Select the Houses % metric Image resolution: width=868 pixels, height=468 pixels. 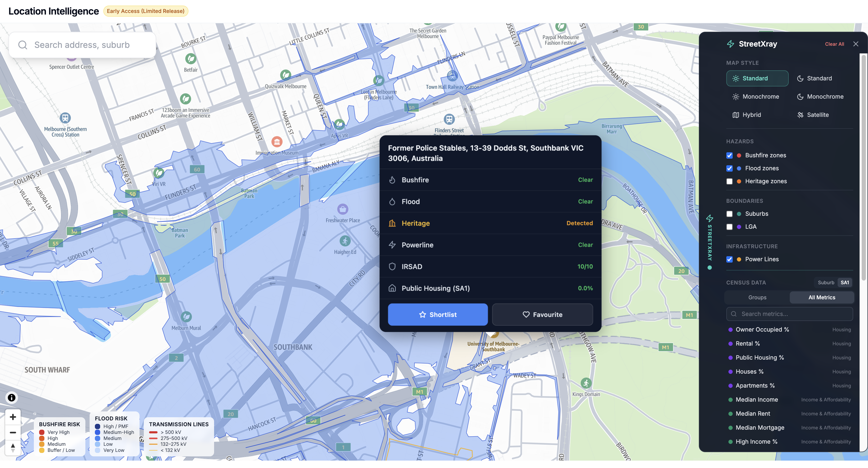789,371
